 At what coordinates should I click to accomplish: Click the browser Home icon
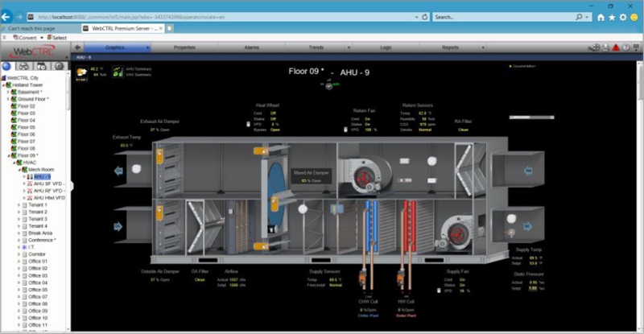(600, 16)
